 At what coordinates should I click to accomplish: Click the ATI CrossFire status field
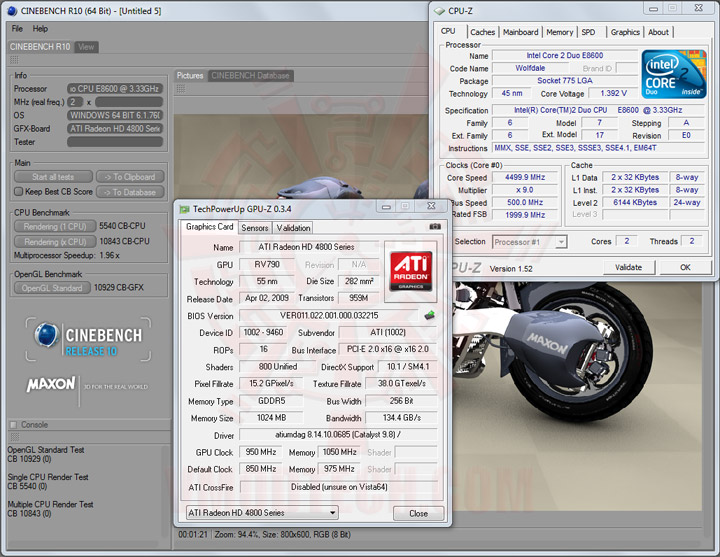point(338,487)
